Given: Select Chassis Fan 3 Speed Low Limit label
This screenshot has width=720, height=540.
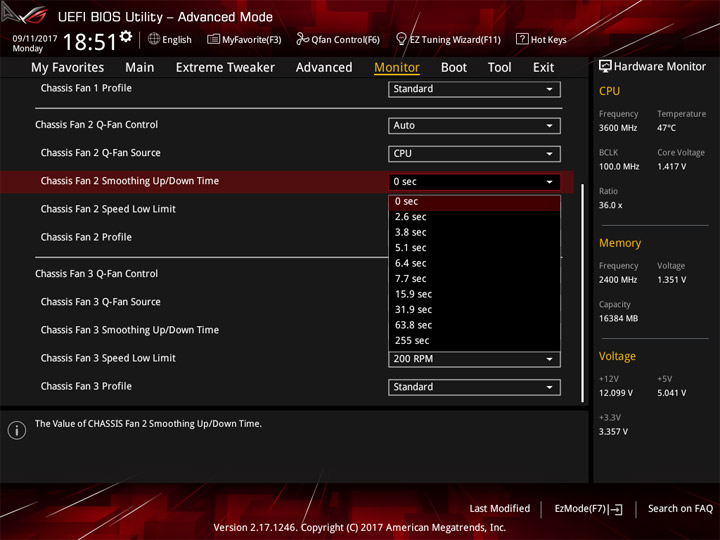Looking at the screenshot, I should pos(108,358).
